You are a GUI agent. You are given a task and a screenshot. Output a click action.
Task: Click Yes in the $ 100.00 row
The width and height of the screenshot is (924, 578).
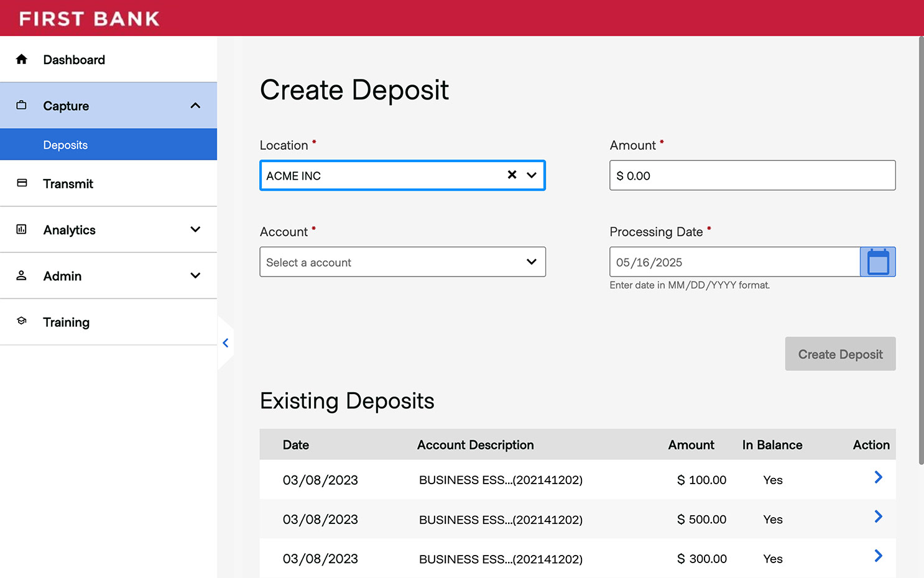click(x=773, y=480)
